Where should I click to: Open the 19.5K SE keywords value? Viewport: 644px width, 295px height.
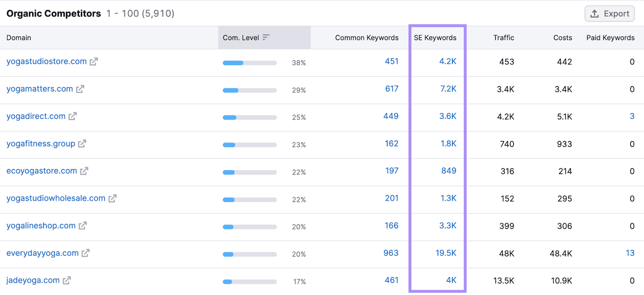(446, 253)
